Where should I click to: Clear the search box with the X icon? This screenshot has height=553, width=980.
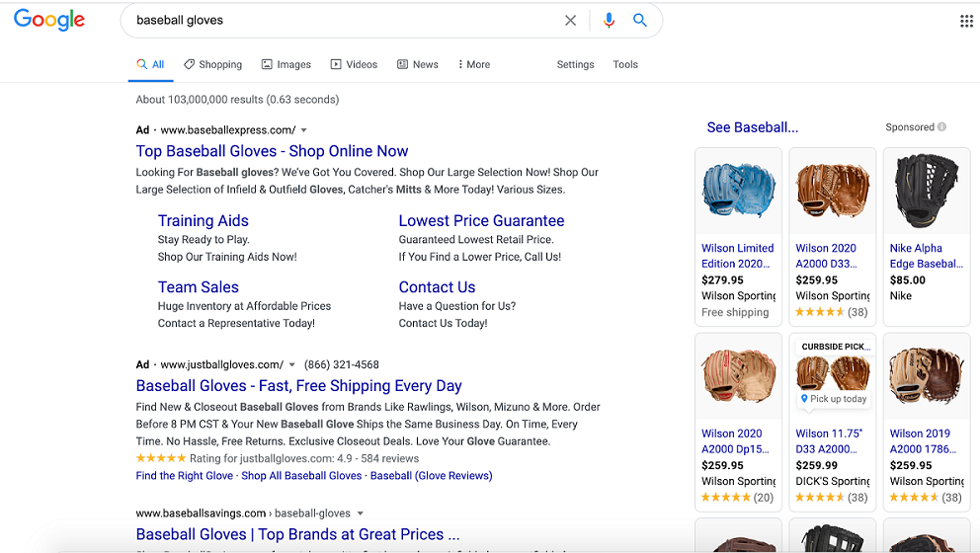click(x=570, y=21)
